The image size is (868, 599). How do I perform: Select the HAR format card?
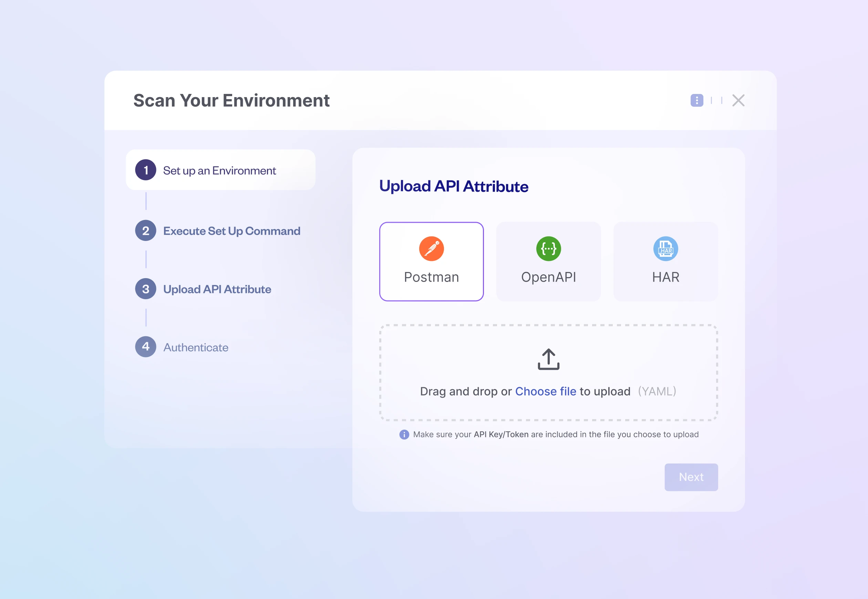point(666,262)
